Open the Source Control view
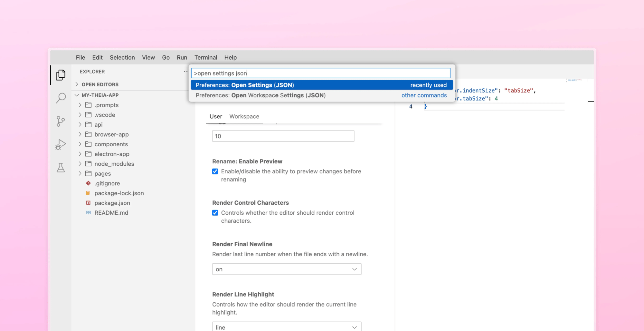644x331 pixels. click(x=61, y=121)
